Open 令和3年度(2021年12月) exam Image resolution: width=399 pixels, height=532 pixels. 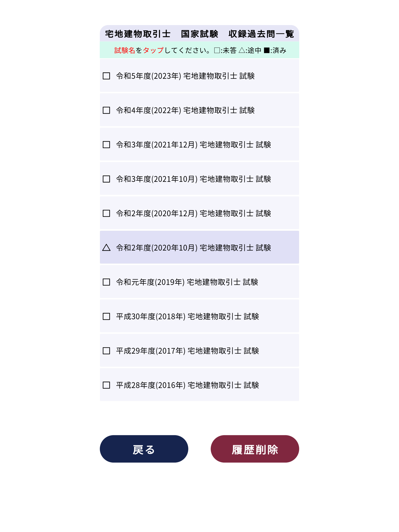click(199, 144)
